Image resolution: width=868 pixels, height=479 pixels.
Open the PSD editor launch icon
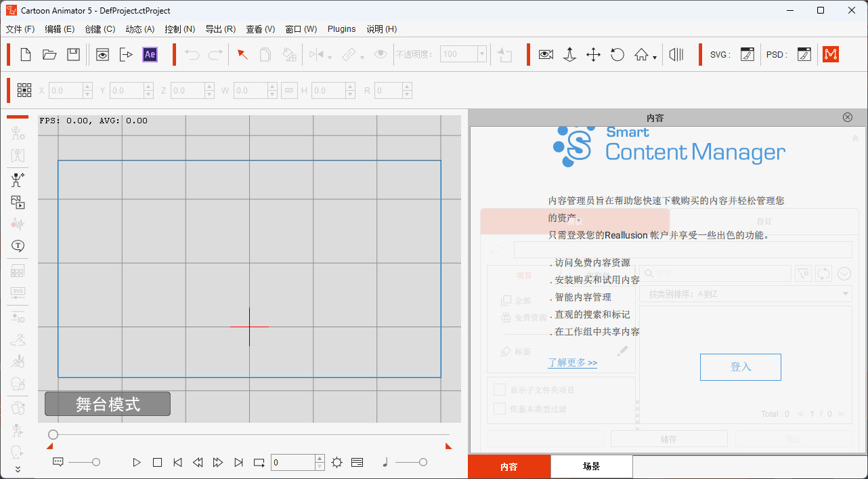pyautogui.click(x=804, y=55)
